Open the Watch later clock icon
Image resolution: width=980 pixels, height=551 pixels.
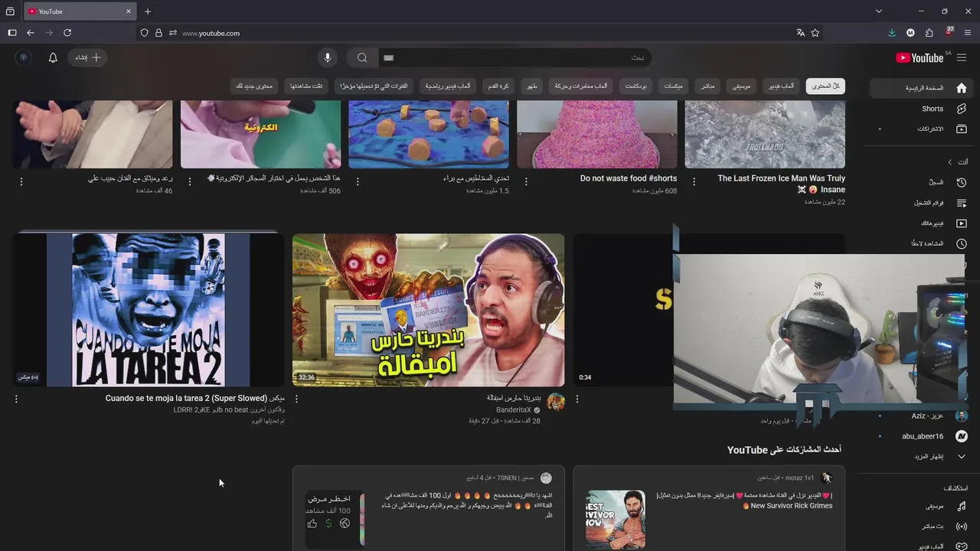962,243
